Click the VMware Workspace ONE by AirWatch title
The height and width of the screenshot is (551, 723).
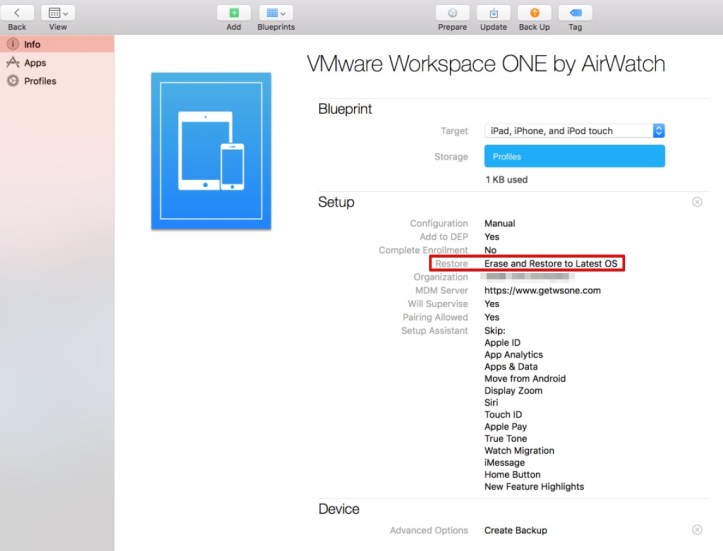(x=486, y=64)
